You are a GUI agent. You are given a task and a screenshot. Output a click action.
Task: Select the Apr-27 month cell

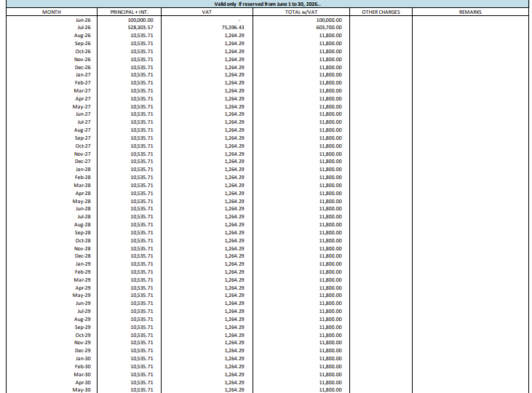point(83,99)
